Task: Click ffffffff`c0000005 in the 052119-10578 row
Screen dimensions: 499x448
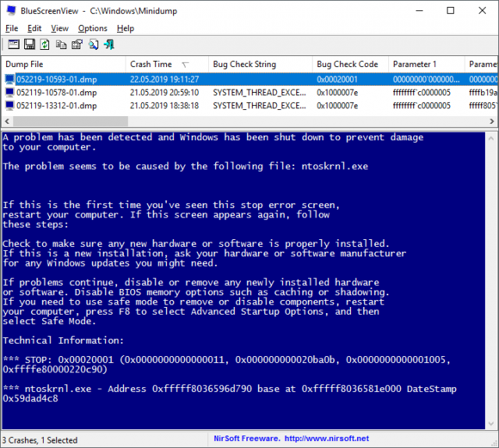Action: (422, 93)
